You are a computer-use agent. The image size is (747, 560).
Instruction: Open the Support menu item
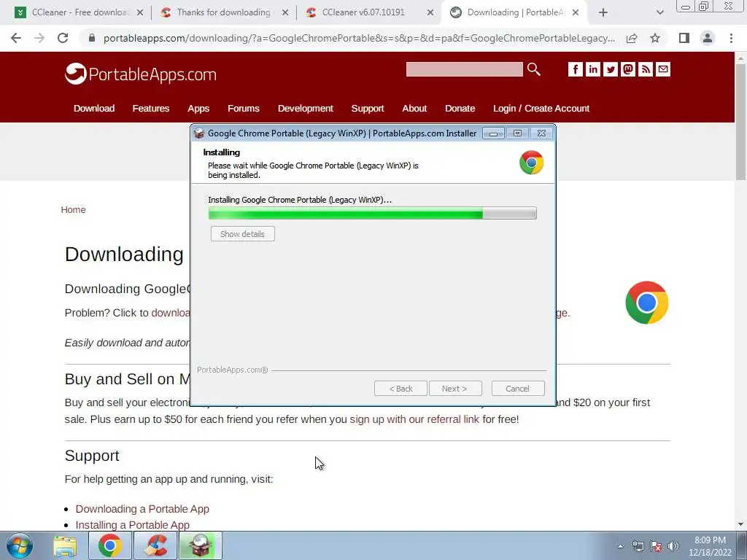pos(368,109)
